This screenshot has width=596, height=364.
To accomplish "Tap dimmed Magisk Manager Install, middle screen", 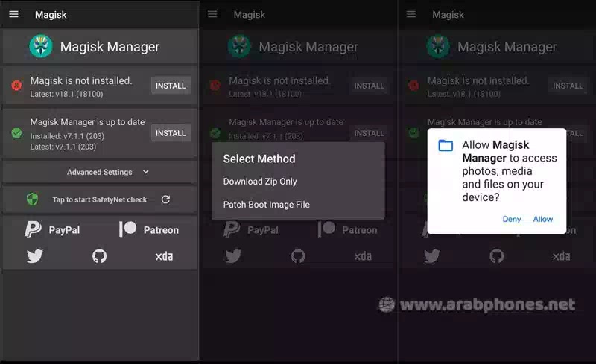I will point(369,133).
